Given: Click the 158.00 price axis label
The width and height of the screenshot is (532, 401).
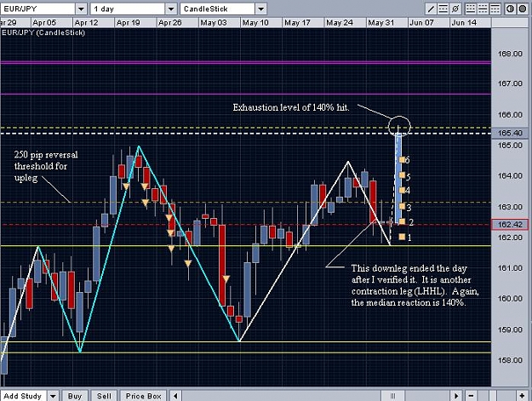Looking at the screenshot, I should [510, 360].
